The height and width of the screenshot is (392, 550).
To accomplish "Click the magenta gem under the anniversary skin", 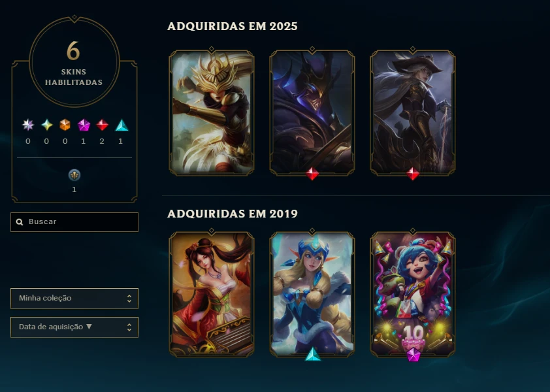I will tap(413, 355).
